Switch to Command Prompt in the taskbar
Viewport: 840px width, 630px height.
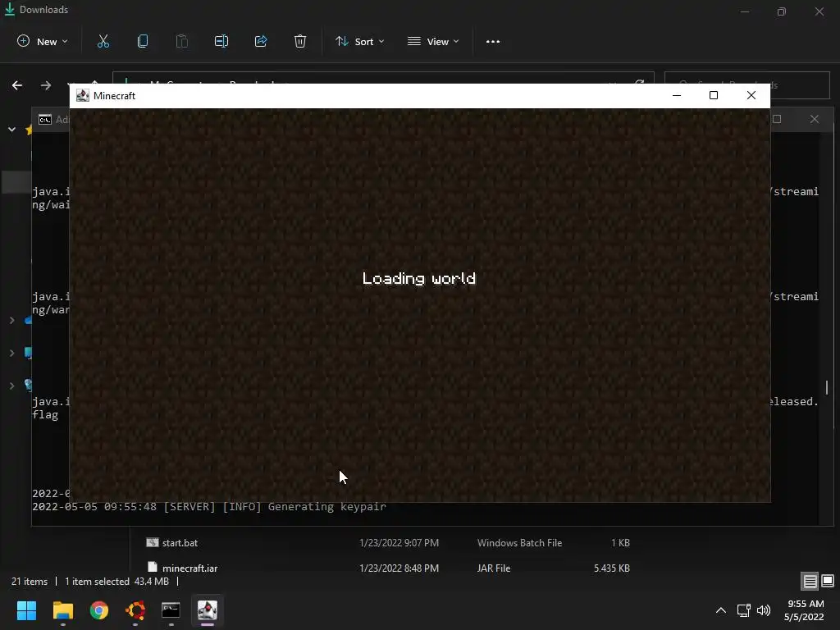pos(171,610)
